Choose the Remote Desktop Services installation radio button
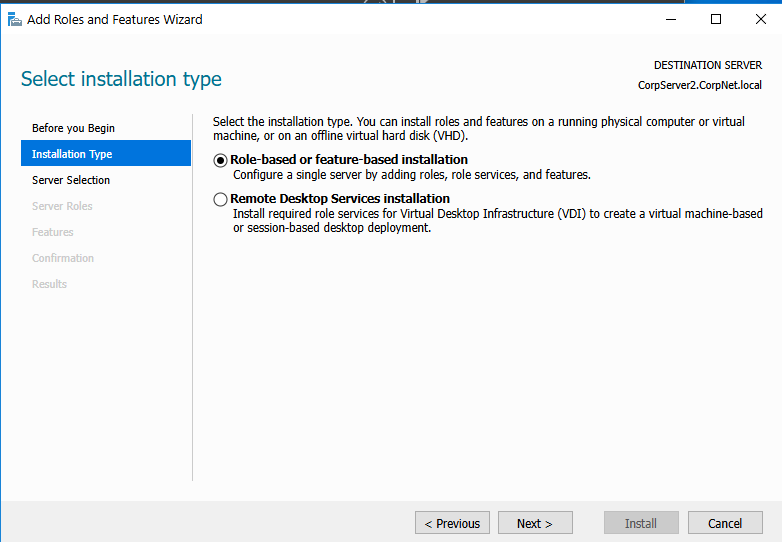The width and height of the screenshot is (782, 542). click(221, 199)
